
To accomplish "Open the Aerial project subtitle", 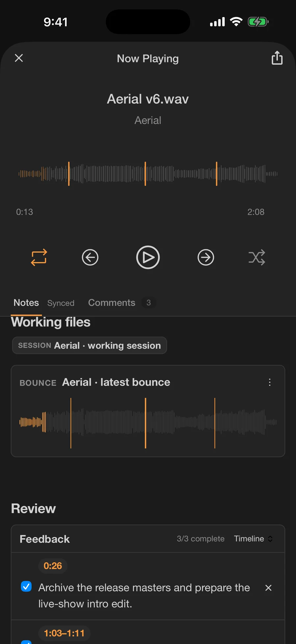I will [x=148, y=120].
